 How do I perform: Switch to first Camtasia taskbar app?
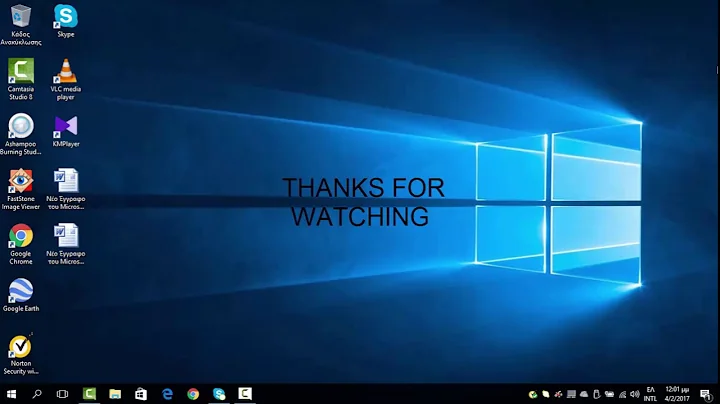point(89,394)
